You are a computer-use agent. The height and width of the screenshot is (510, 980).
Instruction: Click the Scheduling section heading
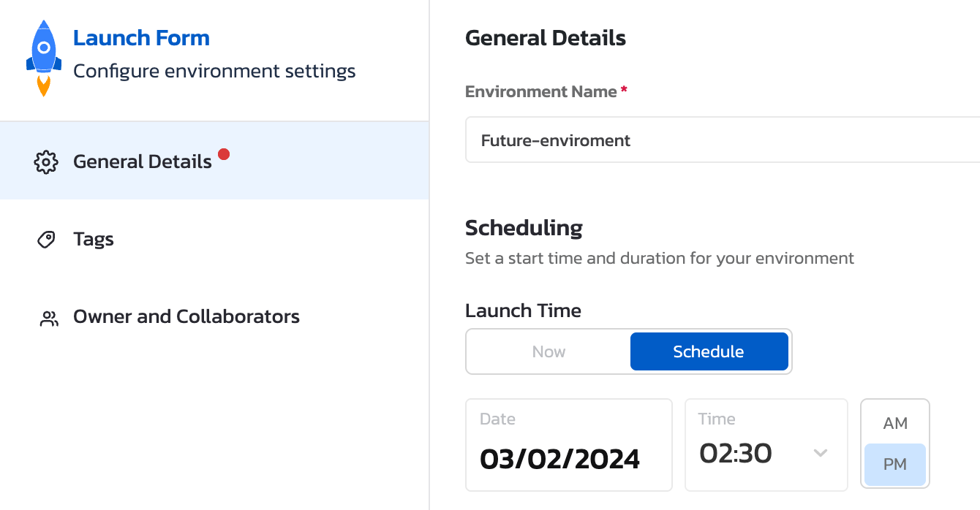pos(524,228)
